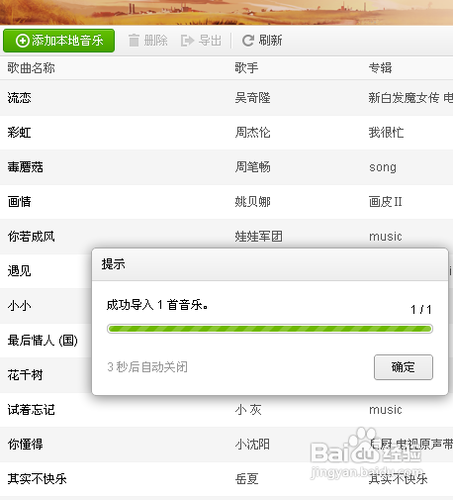Select the song 彩虹

pos(19,133)
